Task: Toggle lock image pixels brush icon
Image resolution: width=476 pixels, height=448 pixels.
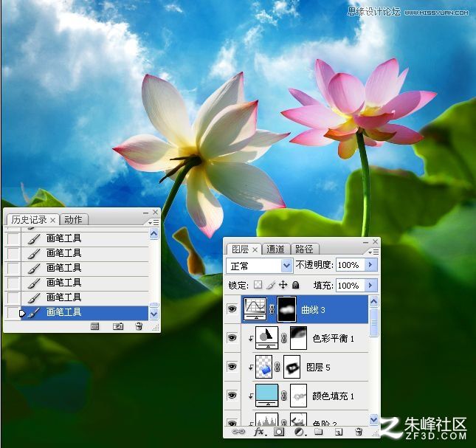Action: [271, 285]
